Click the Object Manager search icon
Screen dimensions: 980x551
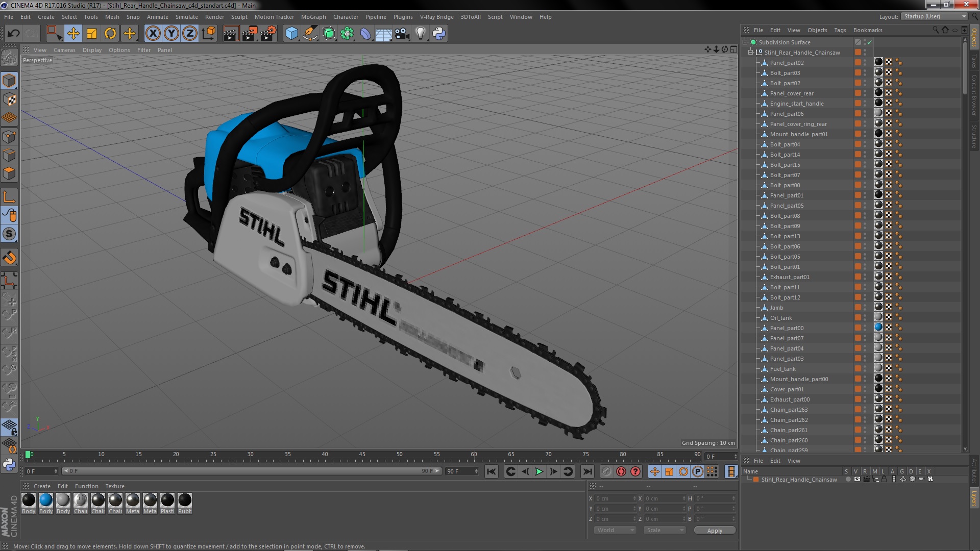point(936,30)
